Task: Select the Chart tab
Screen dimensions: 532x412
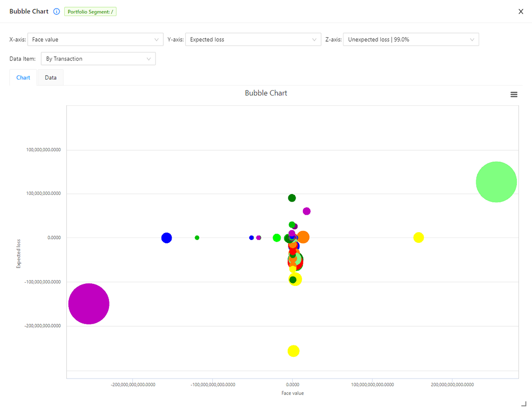Action: 23,78
